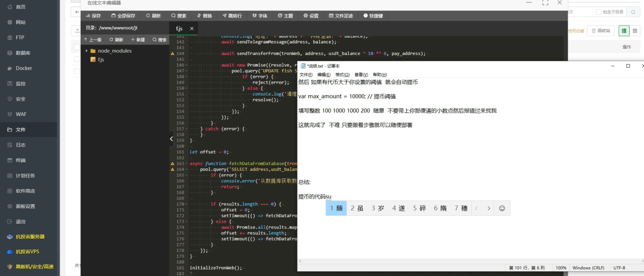
Task: Fold the if block at line 170
Action: click(x=186, y=204)
